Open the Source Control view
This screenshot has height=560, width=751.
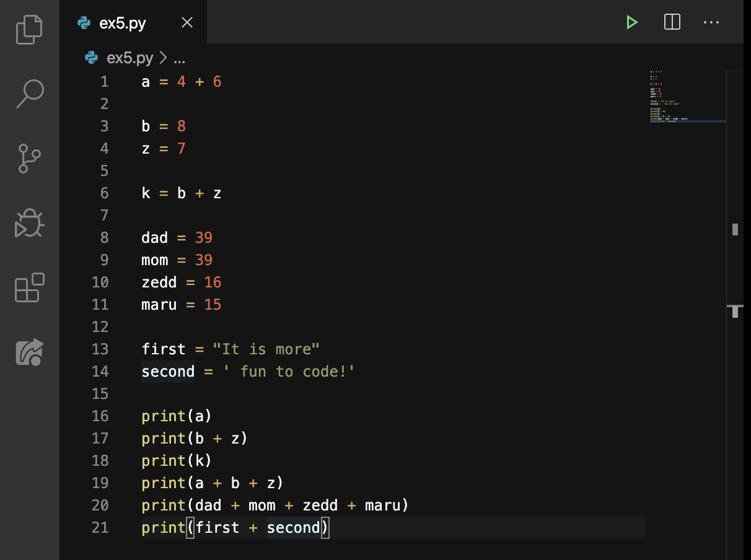(29, 159)
